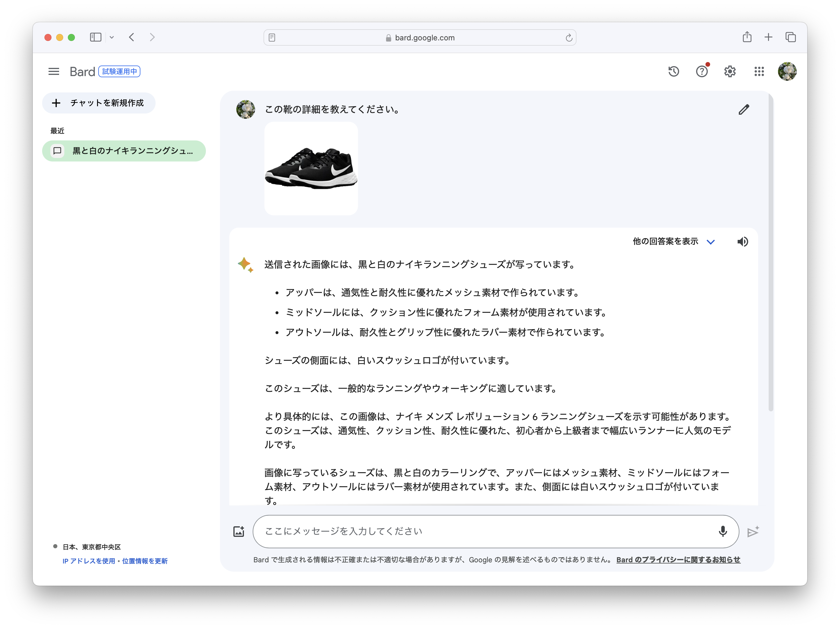
Task: Open the Reader view icon in address bar
Action: click(x=272, y=38)
